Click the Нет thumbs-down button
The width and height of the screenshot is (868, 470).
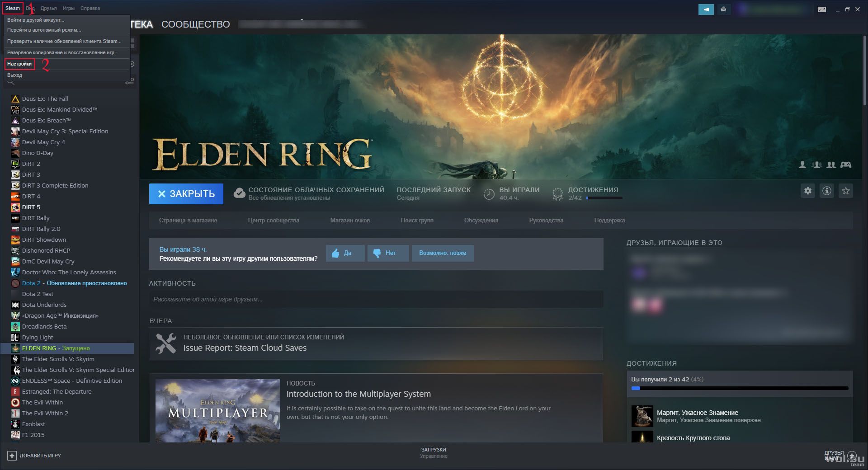tap(388, 253)
